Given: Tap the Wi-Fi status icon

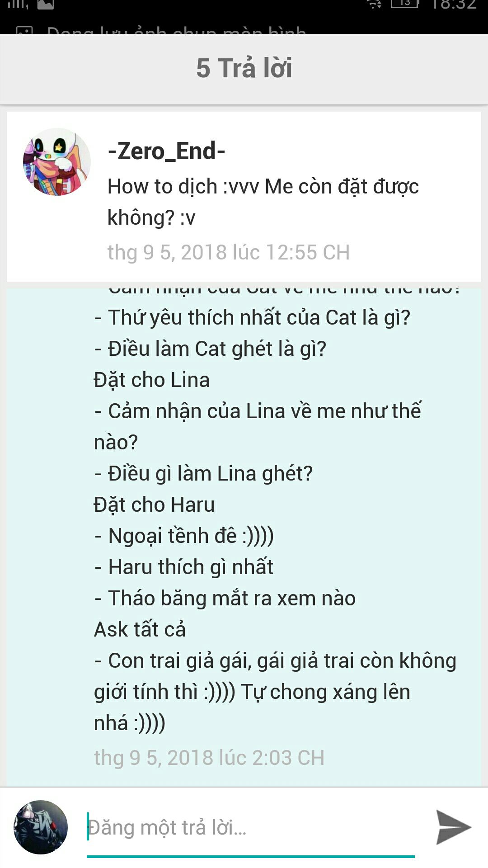Looking at the screenshot, I should point(374,5).
